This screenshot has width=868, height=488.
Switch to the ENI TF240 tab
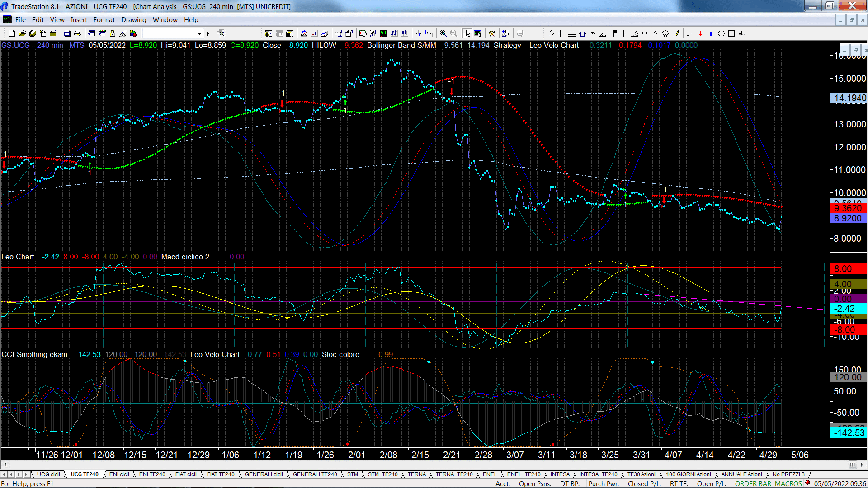point(152,474)
